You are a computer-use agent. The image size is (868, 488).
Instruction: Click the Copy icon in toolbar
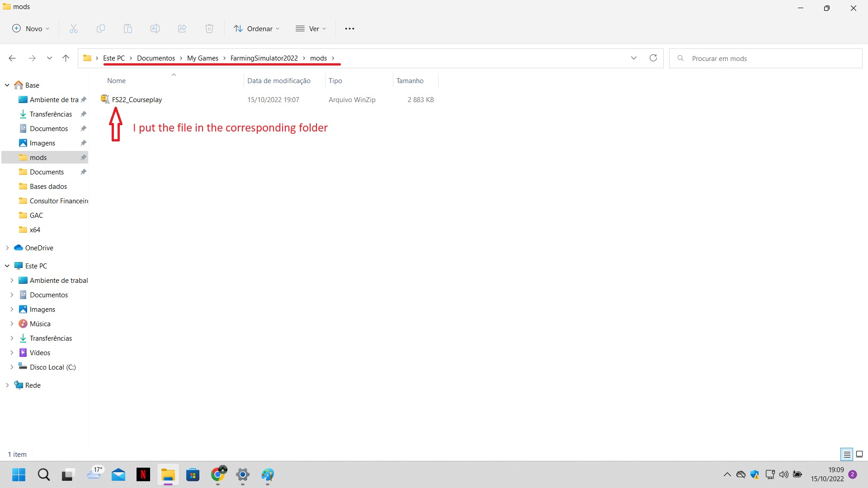point(101,28)
